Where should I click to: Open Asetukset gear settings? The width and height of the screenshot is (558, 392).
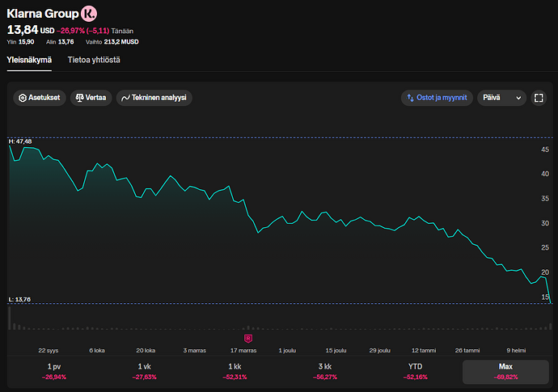[40, 98]
